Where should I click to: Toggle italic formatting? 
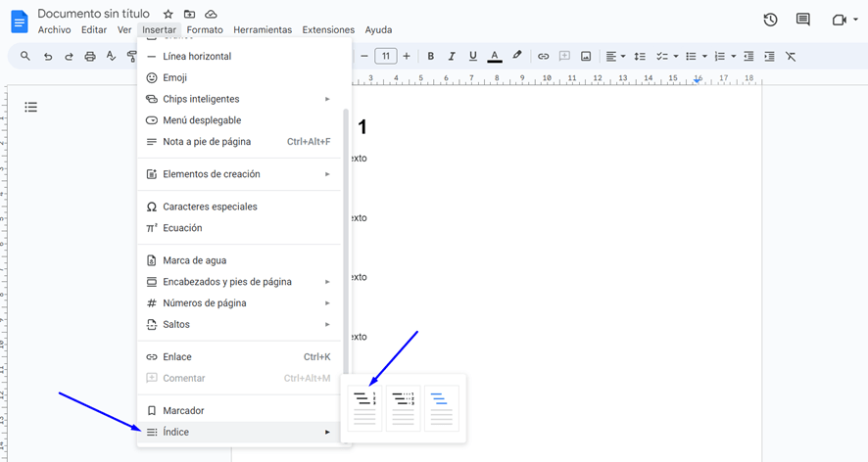tap(452, 57)
